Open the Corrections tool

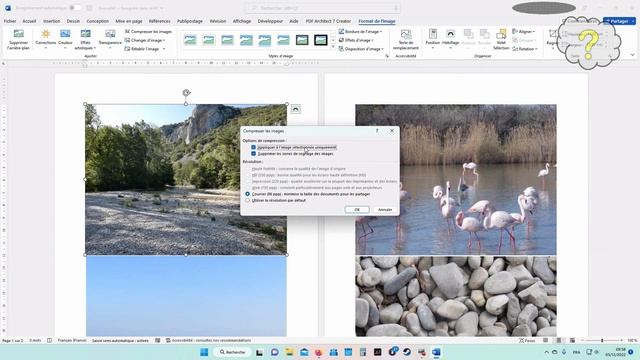click(45, 40)
